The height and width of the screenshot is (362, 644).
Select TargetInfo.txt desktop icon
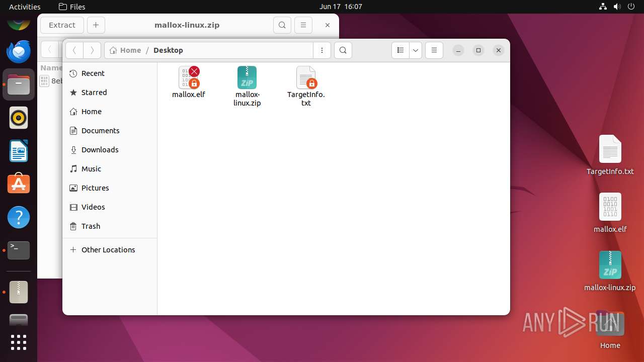610,155
